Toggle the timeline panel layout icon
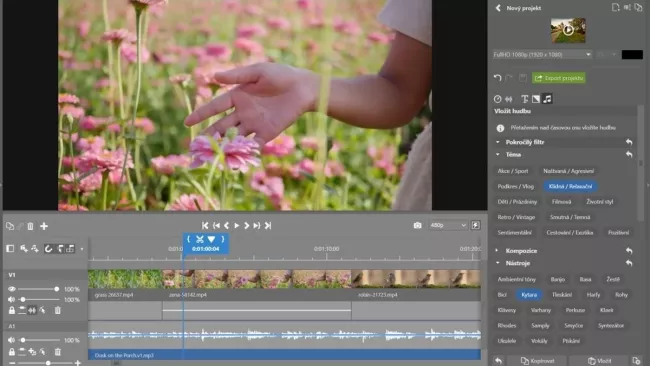 pos(10,249)
